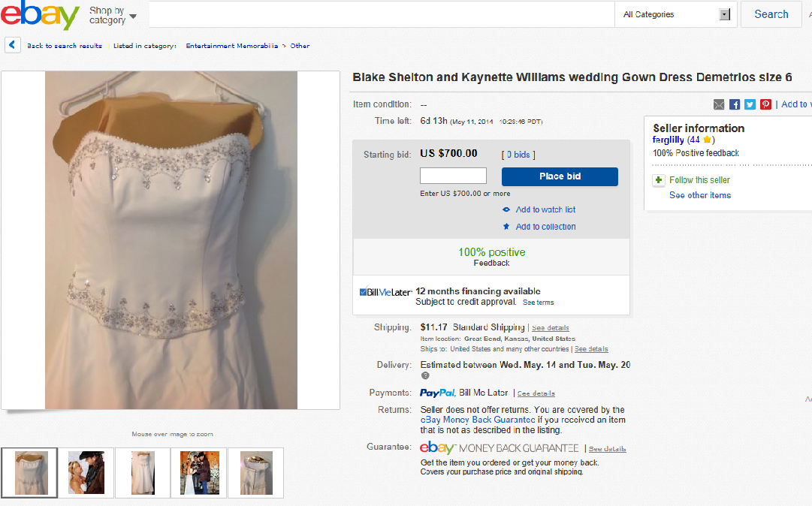Click green plus Follow this seller icon
The image size is (812, 506).
tap(658, 180)
